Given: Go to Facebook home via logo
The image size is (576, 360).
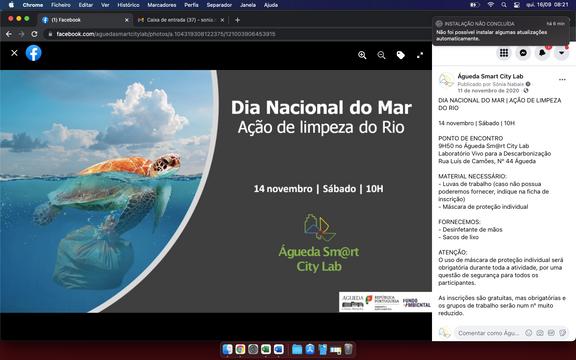Looking at the screenshot, I should tap(33, 53).
